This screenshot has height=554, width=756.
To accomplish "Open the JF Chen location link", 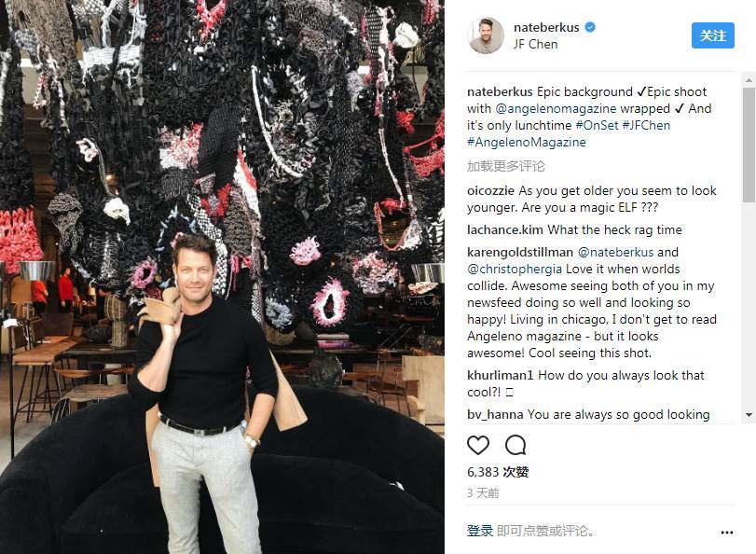I will click(x=536, y=45).
